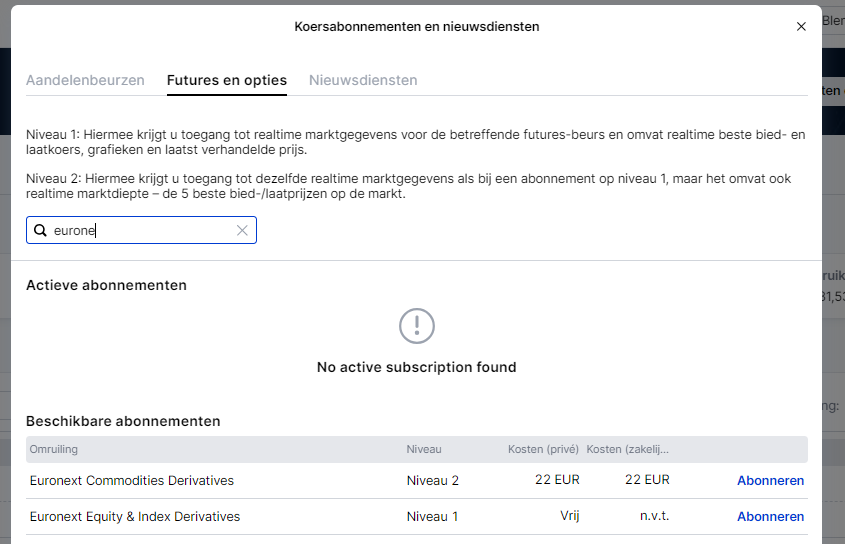Select the Futures en opties tab

point(227,80)
